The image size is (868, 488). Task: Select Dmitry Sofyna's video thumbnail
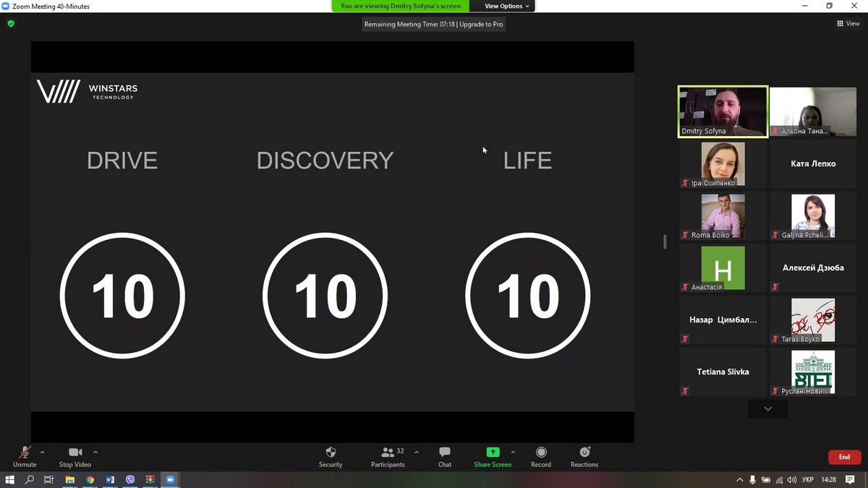723,111
